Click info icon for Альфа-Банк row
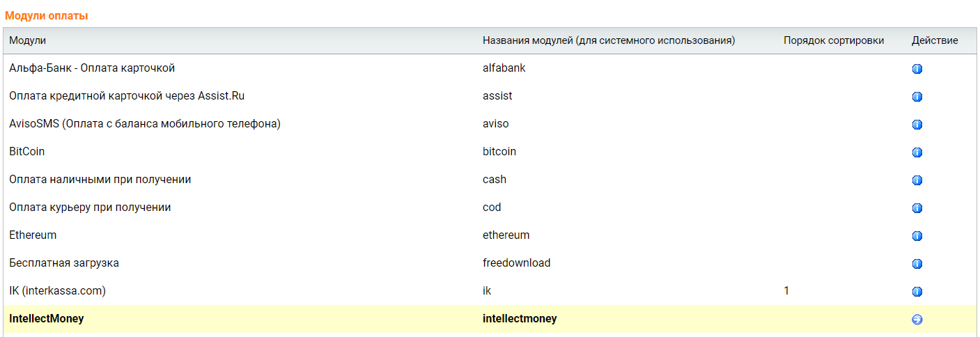The width and height of the screenshot is (980, 337). pyautogui.click(x=917, y=69)
